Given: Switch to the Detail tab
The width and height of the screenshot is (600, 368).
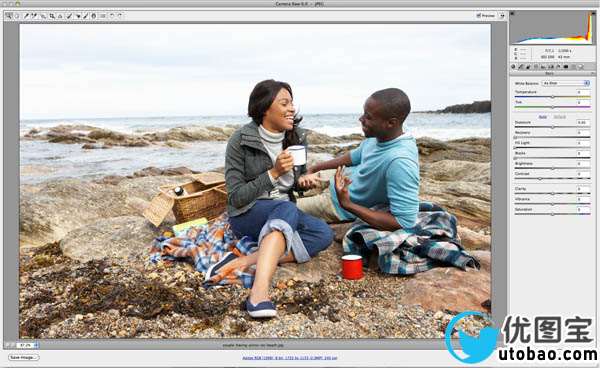Looking at the screenshot, I should (528, 67).
